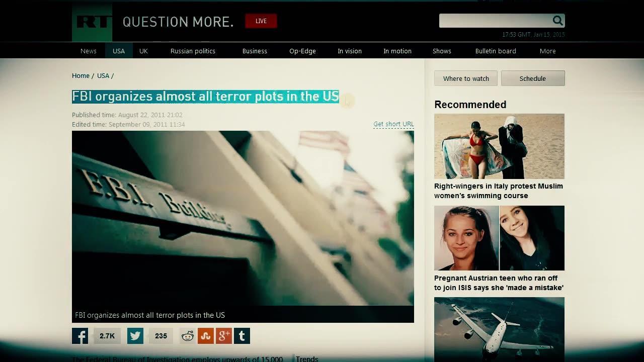The width and height of the screenshot is (644, 362).
Task: Click the FBI organizes terror plots headline
Action: click(205, 96)
